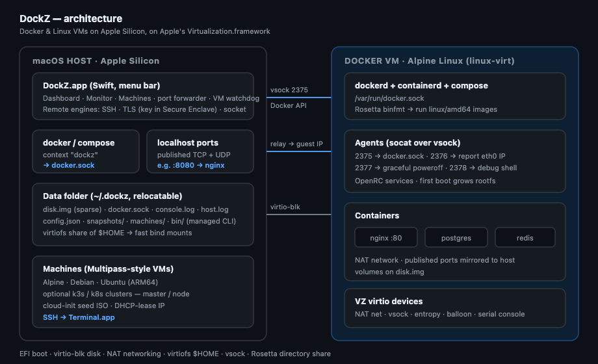This screenshot has height=364, width=598.
Task: Click the 'volumes on disk.img' text
Action: [x=389, y=272]
